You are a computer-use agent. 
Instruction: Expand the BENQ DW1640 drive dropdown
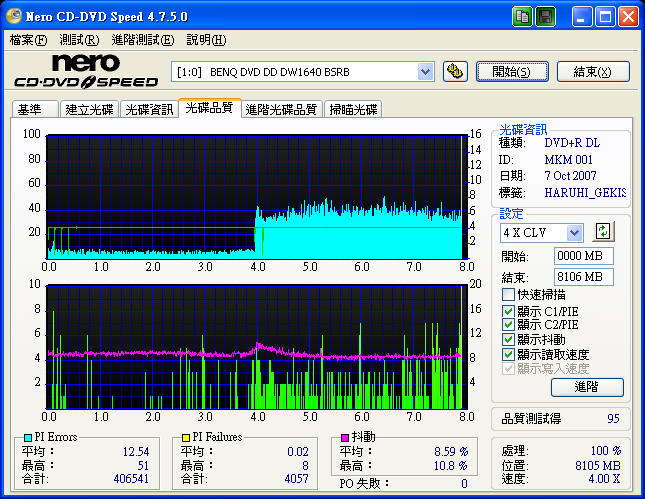point(425,72)
